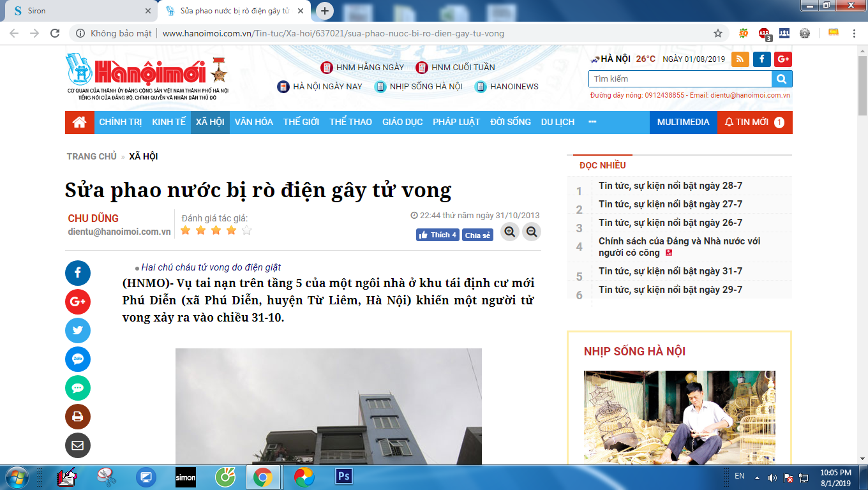
Task: Open NHỊP SỐNG HÀ NỘI header link
Action: pyautogui.click(x=419, y=86)
